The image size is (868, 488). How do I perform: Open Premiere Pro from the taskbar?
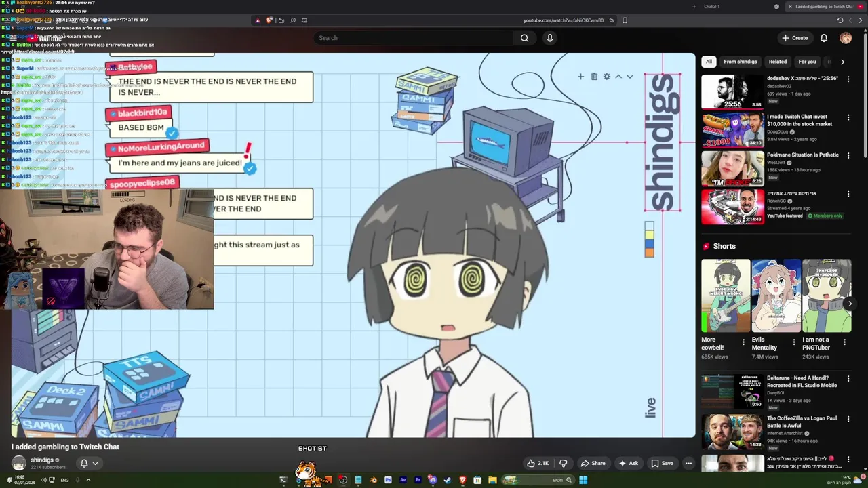(418, 480)
